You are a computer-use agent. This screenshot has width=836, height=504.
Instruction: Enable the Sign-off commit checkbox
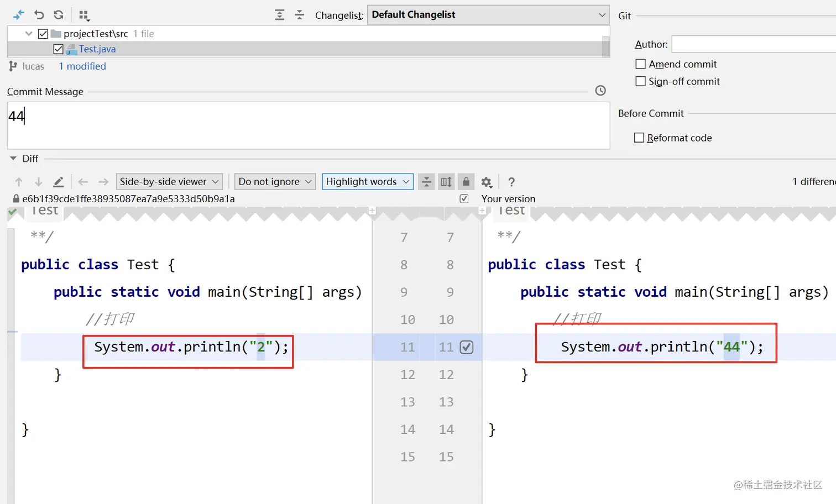[x=640, y=81]
